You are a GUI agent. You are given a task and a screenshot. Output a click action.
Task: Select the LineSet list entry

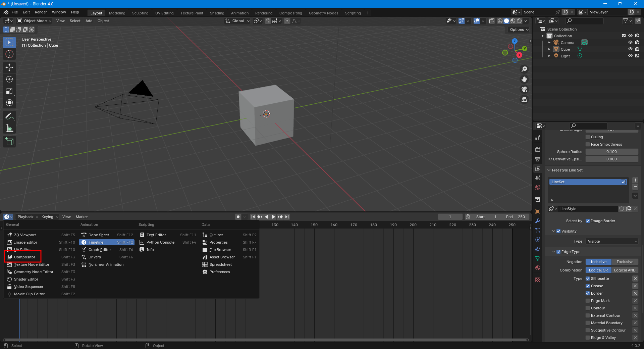[x=588, y=182]
